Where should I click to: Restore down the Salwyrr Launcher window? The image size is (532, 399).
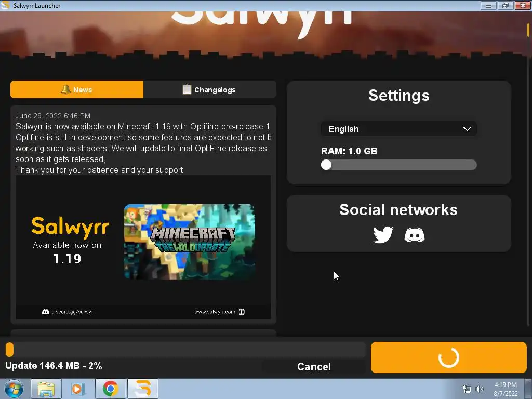[505, 5]
